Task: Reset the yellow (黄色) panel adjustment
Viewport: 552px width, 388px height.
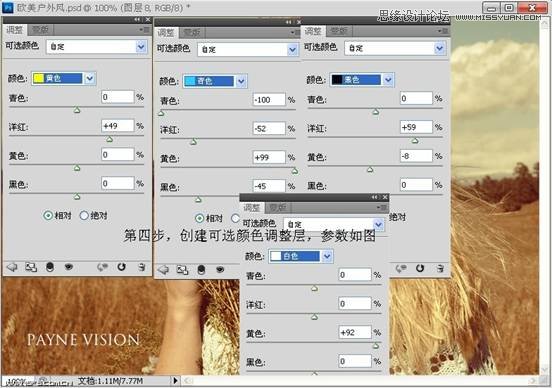Action: coord(121,267)
